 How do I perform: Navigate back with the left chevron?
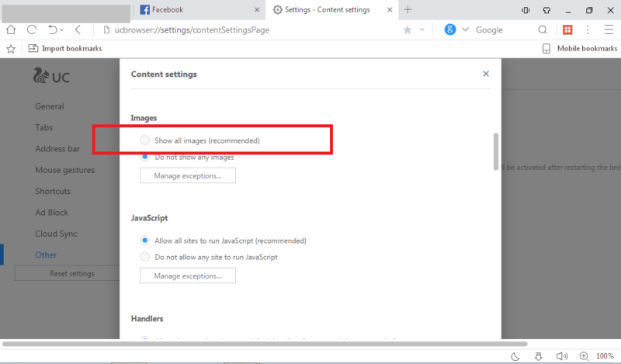coord(78,29)
